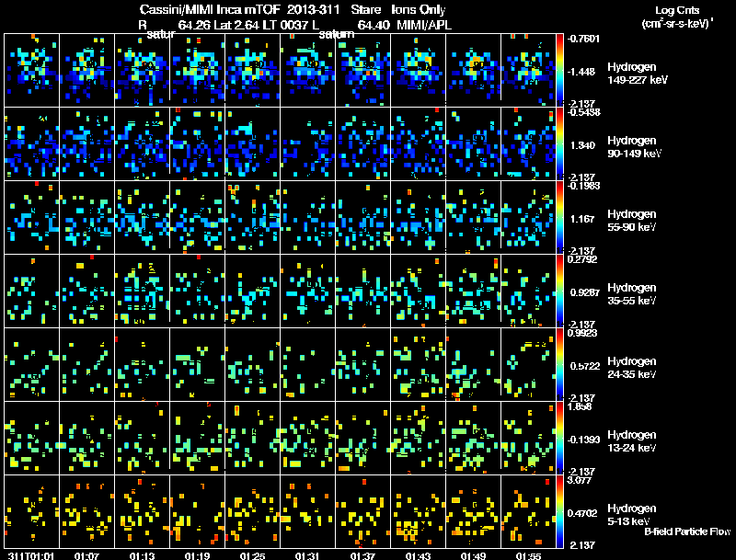Select the Hydrogen 149-227 keV row label
The width and height of the screenshot is (736, 560).
point(638,74)
